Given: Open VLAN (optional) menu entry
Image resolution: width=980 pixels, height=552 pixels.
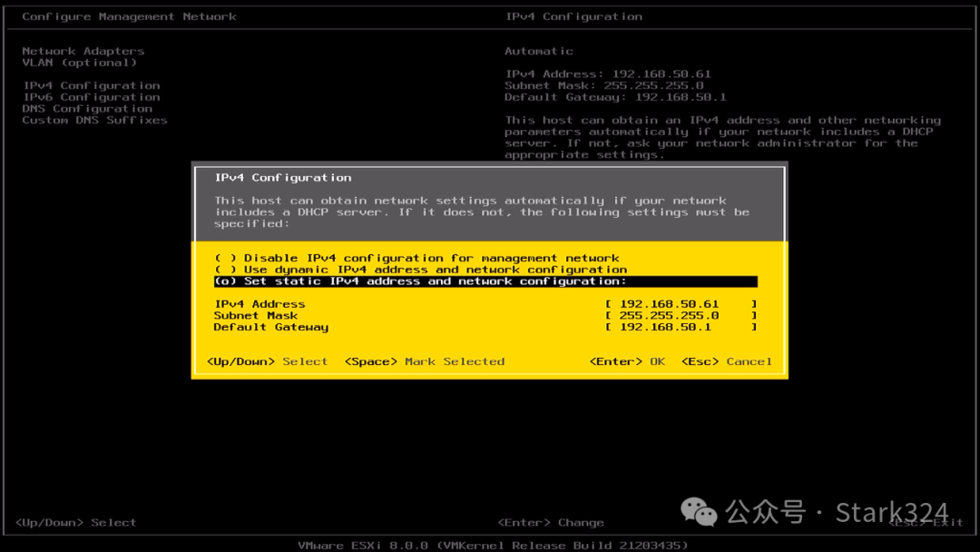Looking at the screenshot, I should click(79, 63).
